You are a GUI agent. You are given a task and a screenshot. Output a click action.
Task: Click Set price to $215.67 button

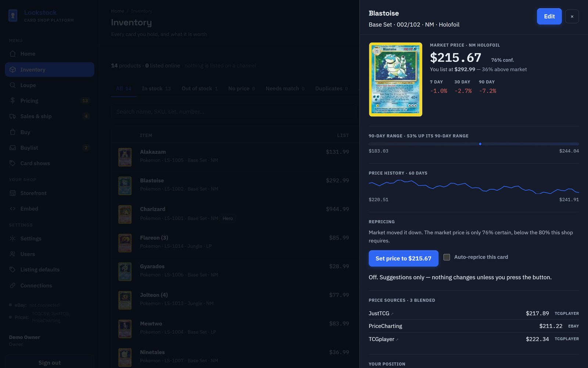(x=404, y=258)
